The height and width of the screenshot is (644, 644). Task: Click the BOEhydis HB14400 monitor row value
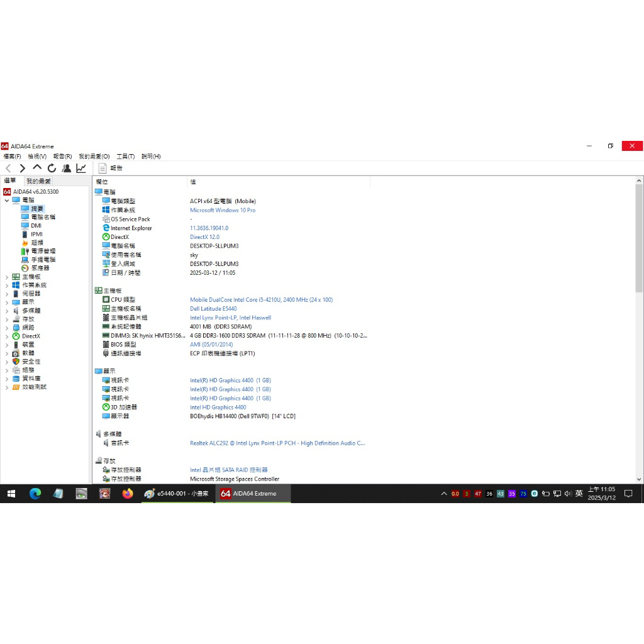(242, 416)
